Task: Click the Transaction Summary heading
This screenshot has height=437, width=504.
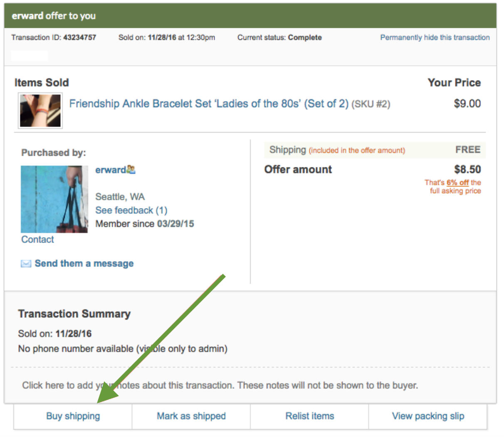Action: click(74, 314)
